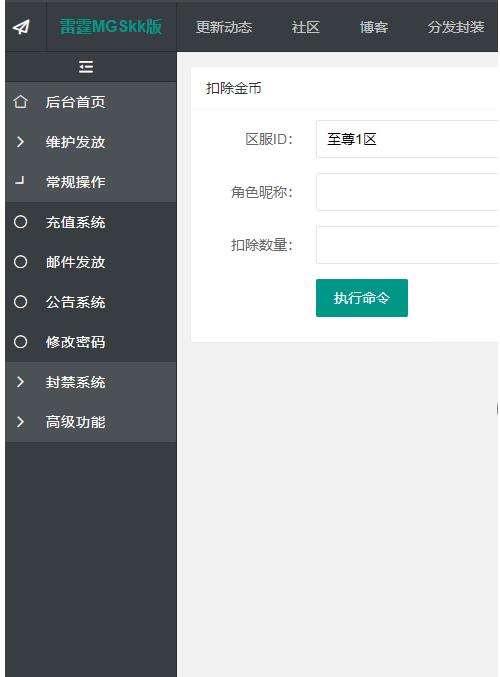Focus the 角色昵称 input field

(x=407, y=192)
